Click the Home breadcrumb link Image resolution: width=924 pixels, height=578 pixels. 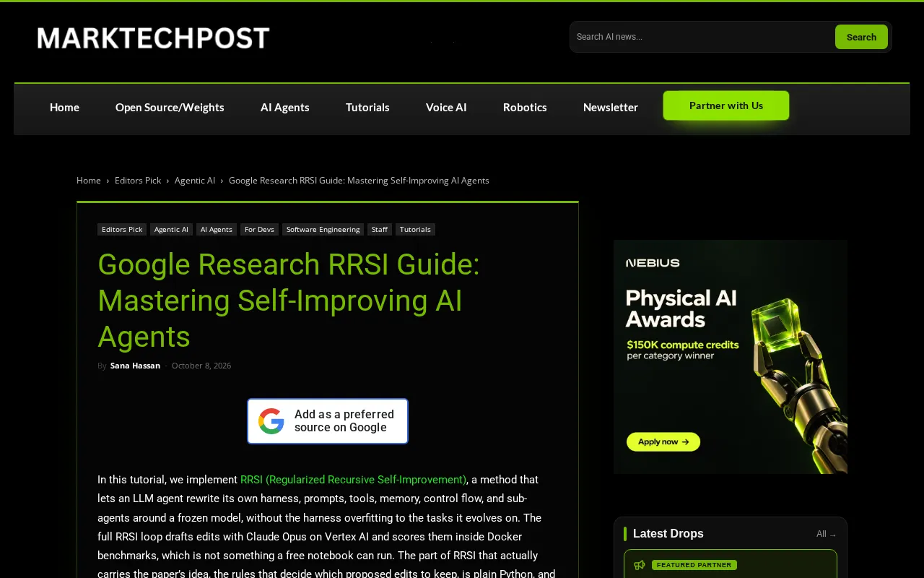(89, 181)
